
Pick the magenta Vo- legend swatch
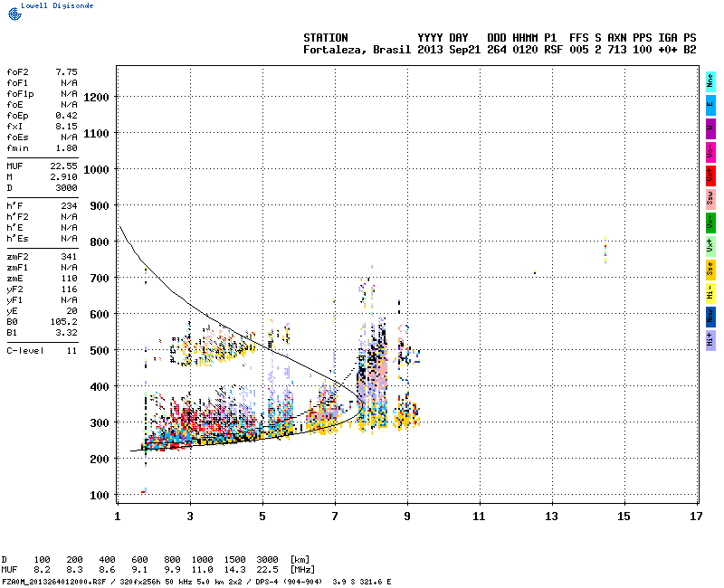point(710,151)
